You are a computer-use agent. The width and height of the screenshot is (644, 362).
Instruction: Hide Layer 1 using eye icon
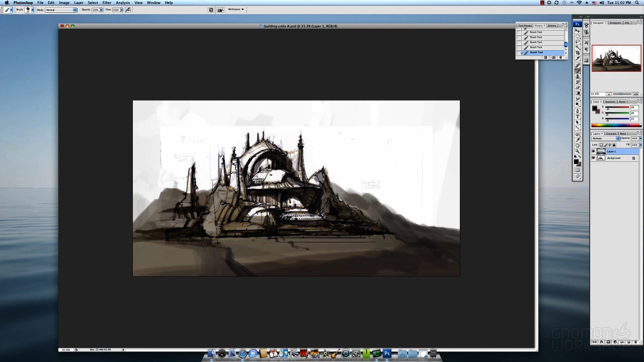click(x=593, y=151)
